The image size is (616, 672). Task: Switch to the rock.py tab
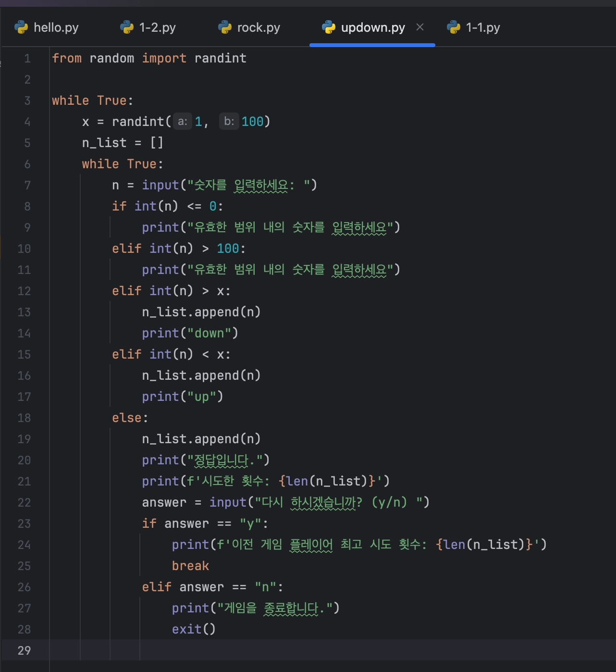pos(249,27)
